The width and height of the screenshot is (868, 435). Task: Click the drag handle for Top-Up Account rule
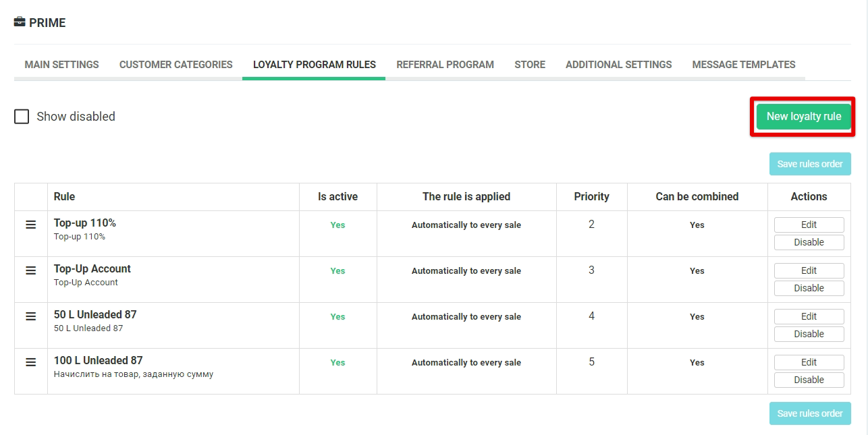click(x=30, y=270)
